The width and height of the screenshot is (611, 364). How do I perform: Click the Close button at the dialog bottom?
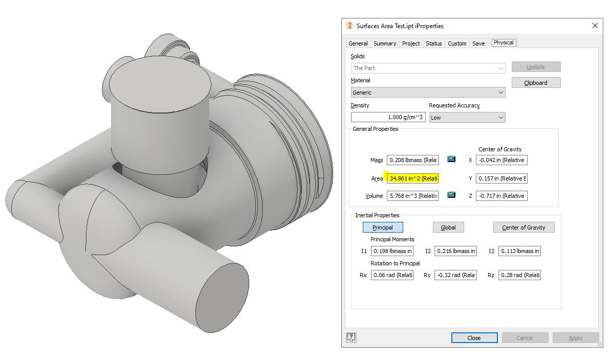474,337
